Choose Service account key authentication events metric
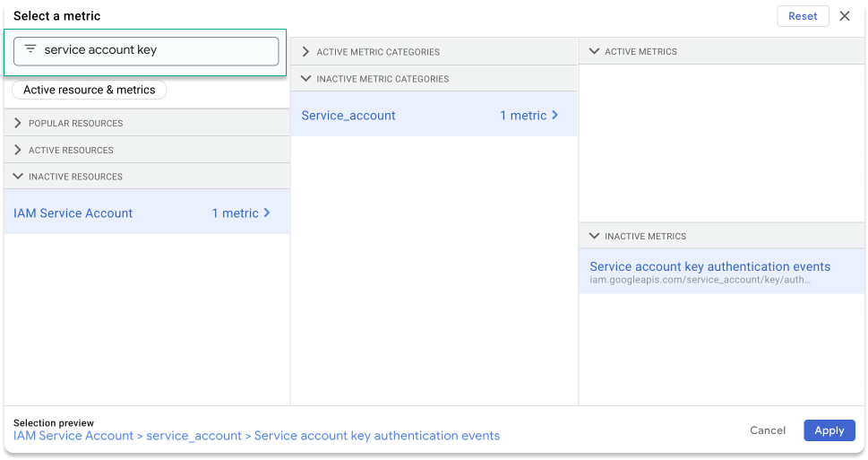The image size is (868, 460). (x=709, y=267)
